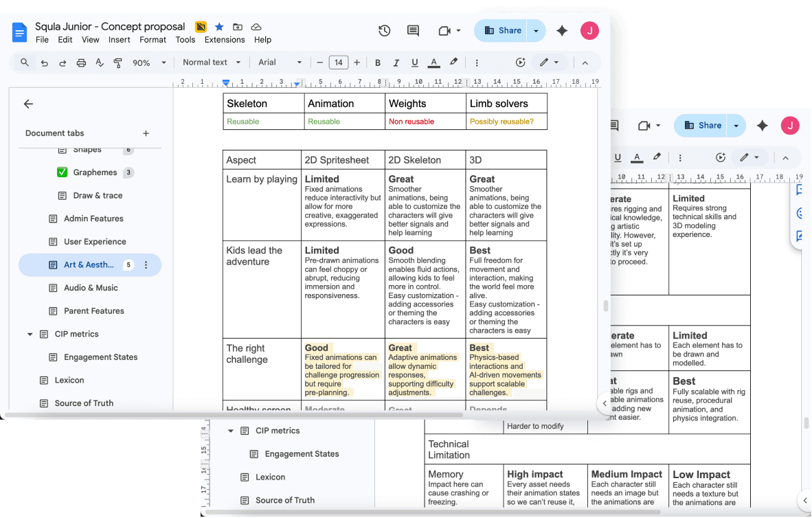Add a new document tab with plus
Image resolution: width=812 pixels, height=518 pixels.
pyautogui.click(x=146, y=133)
